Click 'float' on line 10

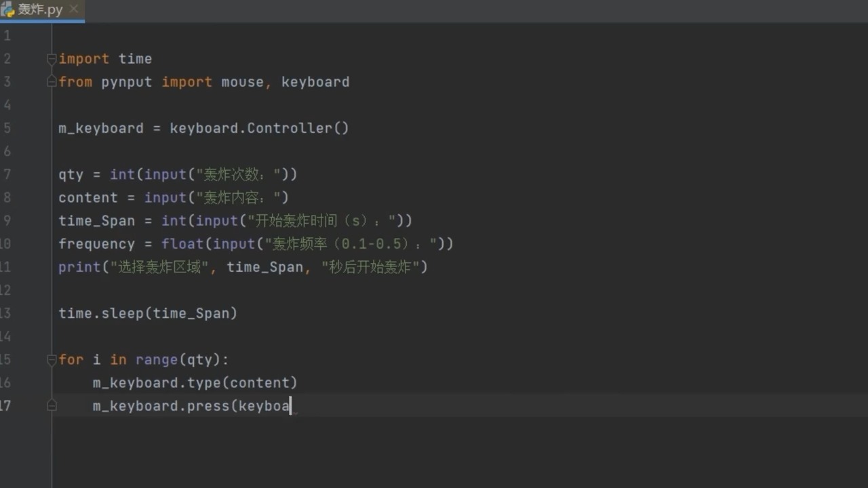(x=182, y=243)
